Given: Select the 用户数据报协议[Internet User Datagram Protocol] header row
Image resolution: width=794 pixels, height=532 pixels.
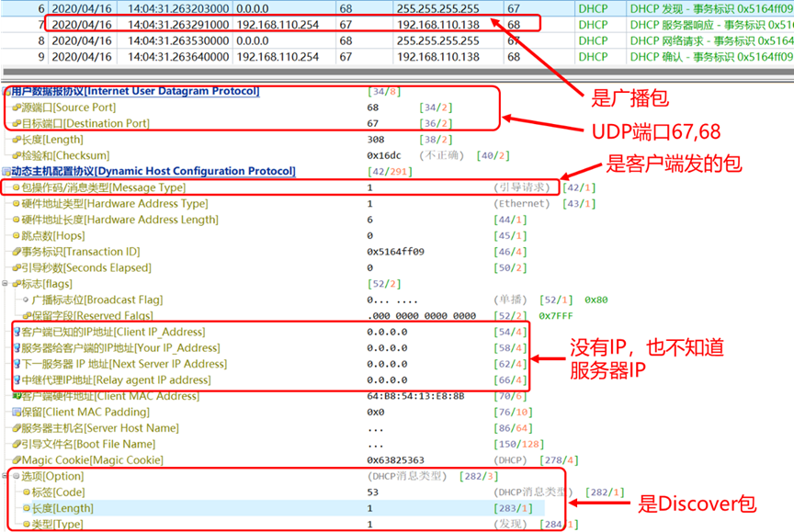Looking at the screenshot, I should [x=135, y=92].
